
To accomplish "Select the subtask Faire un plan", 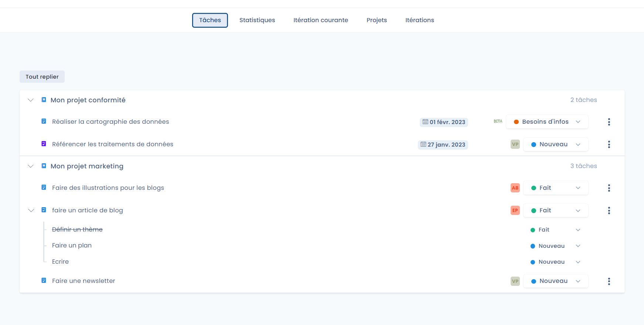I will coord(72,245).
